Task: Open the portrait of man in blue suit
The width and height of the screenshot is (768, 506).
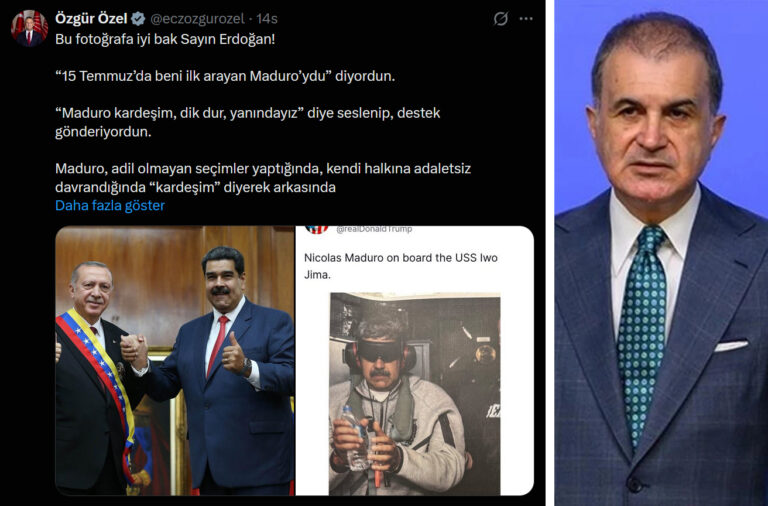Action: click(661, 253)
